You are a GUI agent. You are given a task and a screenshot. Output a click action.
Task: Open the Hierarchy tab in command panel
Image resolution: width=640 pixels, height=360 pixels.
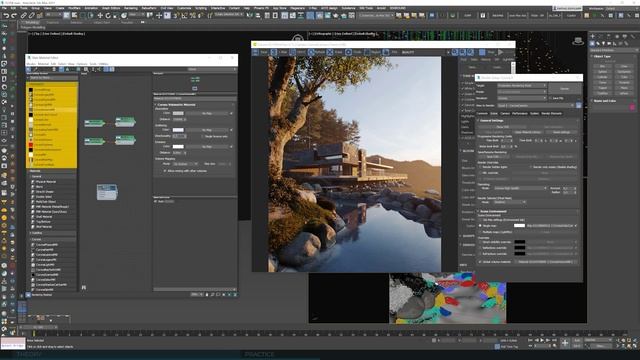(x=609, y=36)
